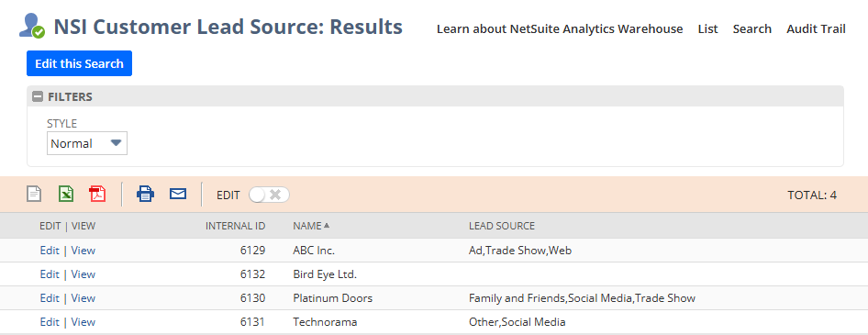Open the Style dropdown showing Normal
The height and width of the screenshot is (335, 868).
pyautogui.click(x=87, y=143)
